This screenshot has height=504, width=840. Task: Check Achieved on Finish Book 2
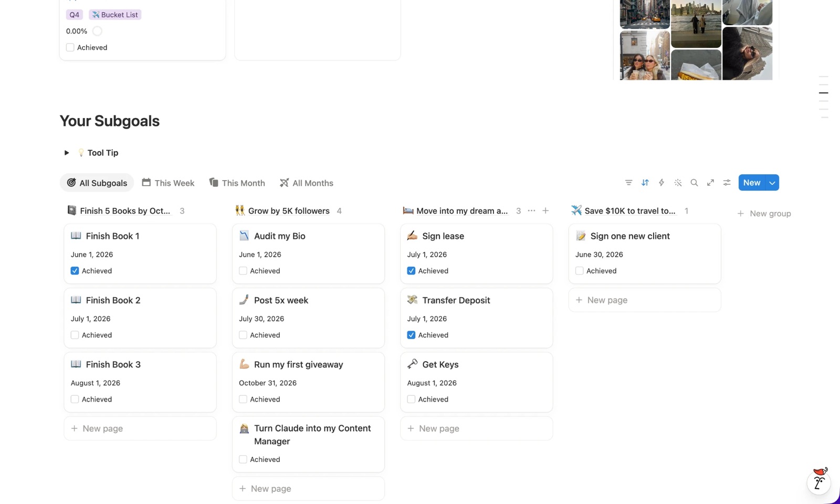pos(75,335)
